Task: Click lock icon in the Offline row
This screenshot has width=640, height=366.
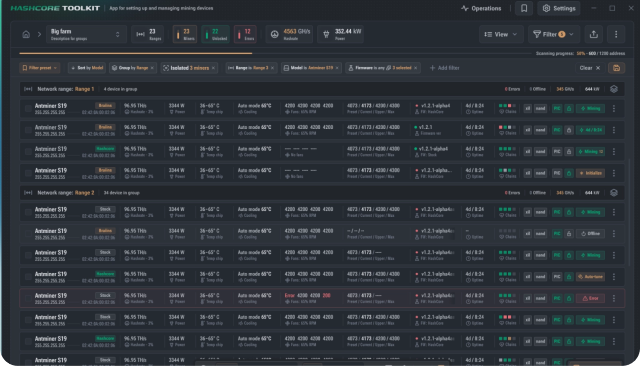Action: pyautogui.click(x=569, y=234)
